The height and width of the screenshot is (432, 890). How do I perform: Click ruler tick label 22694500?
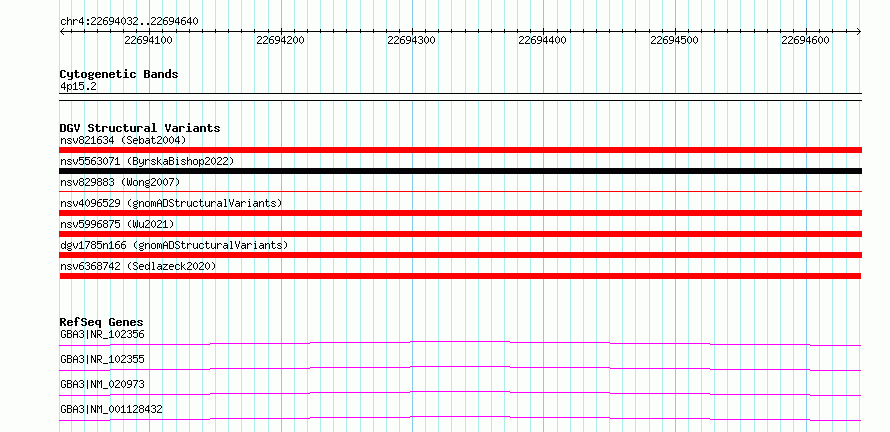click(674, 40)
